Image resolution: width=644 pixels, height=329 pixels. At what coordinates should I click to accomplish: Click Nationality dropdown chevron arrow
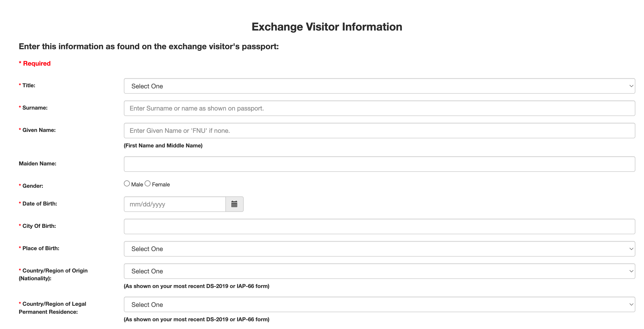coord(631,271)
